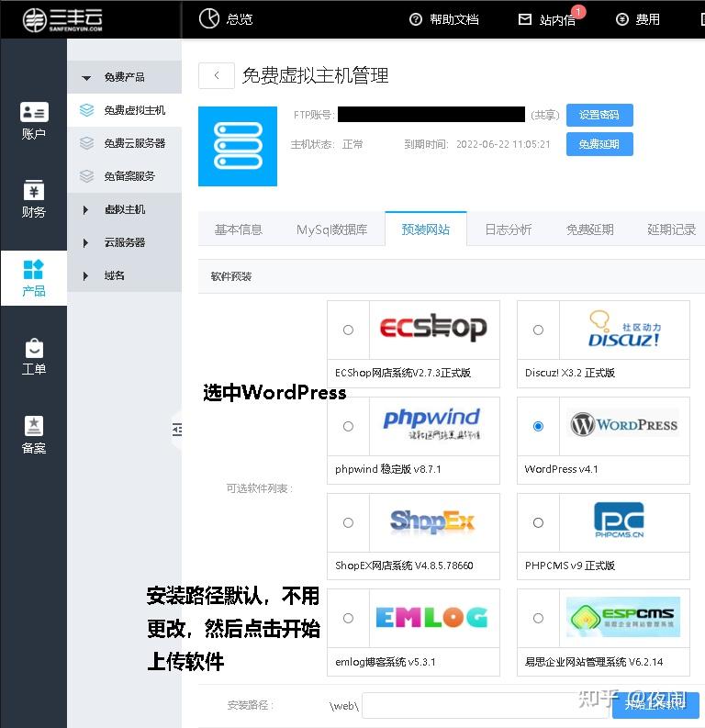This screenshot has width=705, height=728.
Task: Select the phpwind radio button
Action: point(348,426)
